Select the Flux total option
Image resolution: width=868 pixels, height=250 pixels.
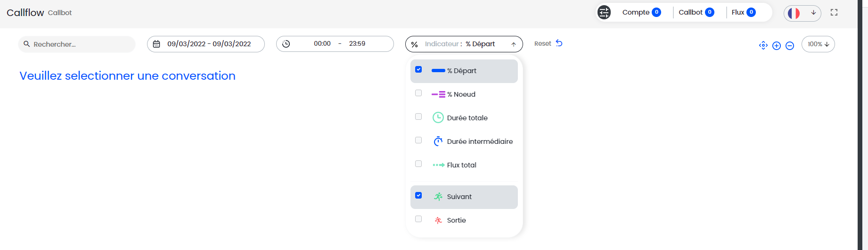point(461,165)
